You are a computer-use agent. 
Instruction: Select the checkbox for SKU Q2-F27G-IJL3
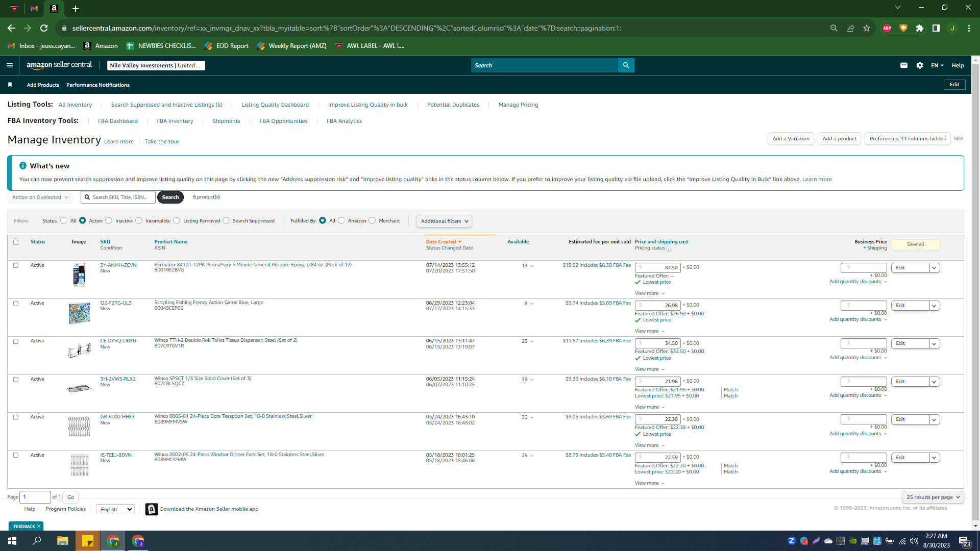(16, 304)
